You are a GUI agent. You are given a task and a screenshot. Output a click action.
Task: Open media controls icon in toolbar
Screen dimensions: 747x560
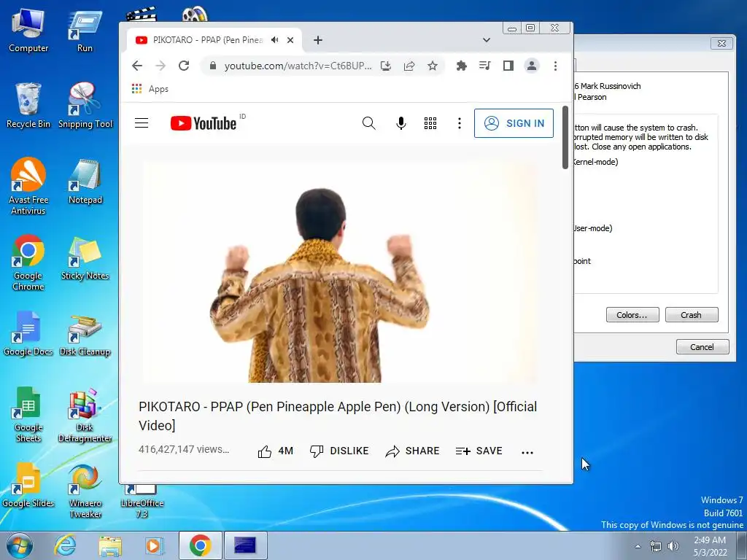coord(484,66)
